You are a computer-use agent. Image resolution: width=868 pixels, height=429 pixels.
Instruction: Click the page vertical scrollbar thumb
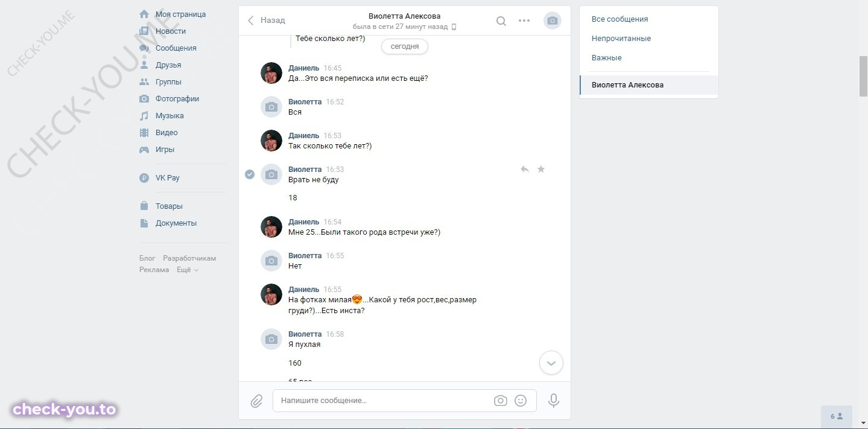[x=864, y=76]
